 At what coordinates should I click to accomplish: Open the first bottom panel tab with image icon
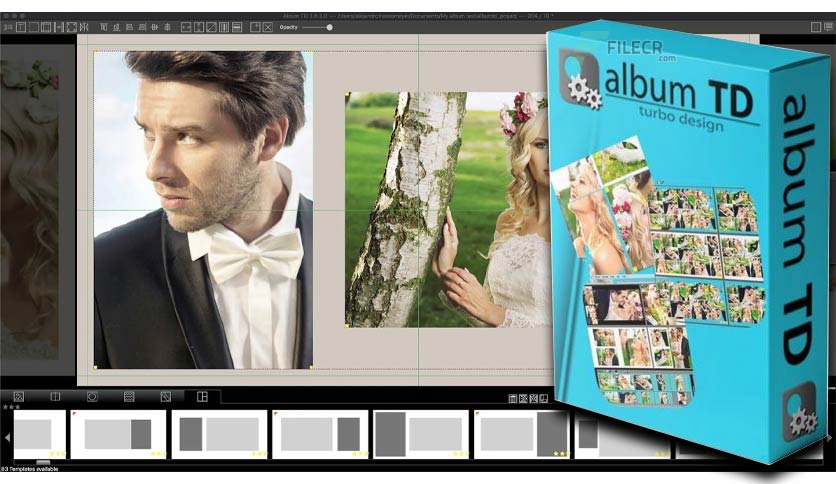(18, 397)
